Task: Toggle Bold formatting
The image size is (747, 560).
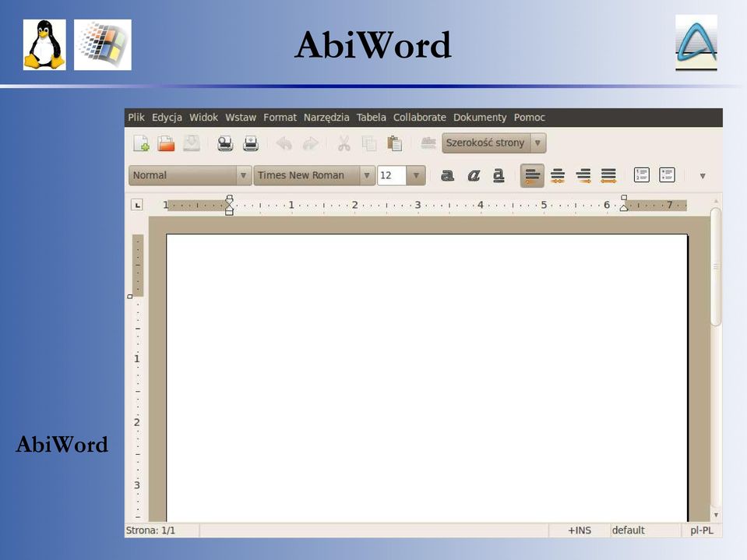Action: tap(447, 176)
